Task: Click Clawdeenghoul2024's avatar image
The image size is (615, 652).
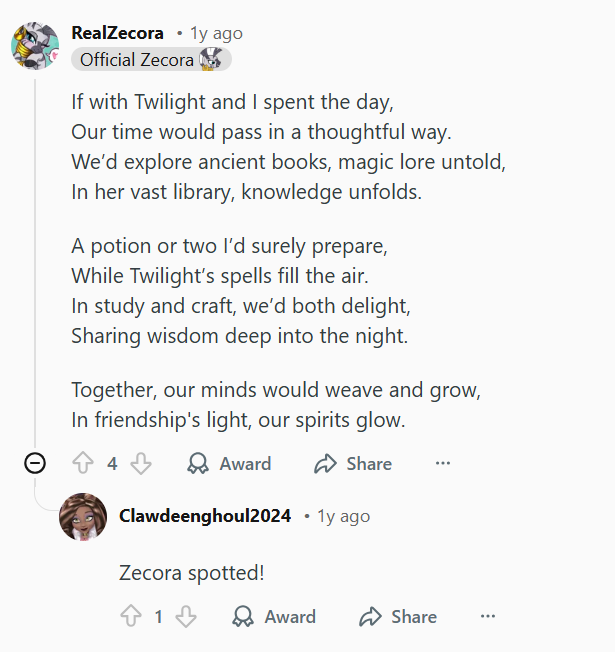Action: point(83,517)
